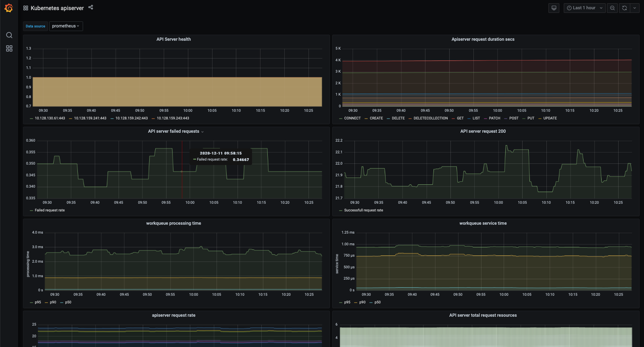
Task: Click the Grafana logo home icon
Action: coord(8,8)
